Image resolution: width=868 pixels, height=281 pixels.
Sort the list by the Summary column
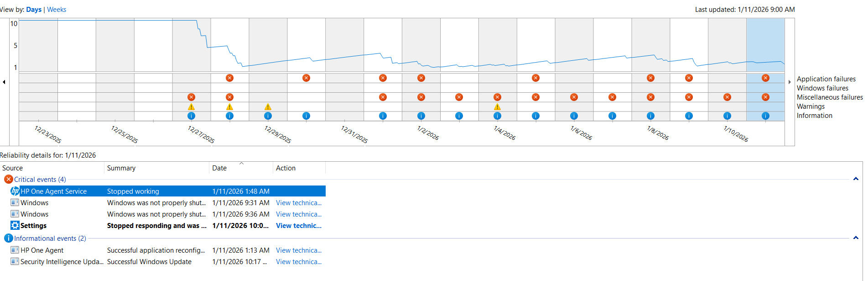(157, 168)
